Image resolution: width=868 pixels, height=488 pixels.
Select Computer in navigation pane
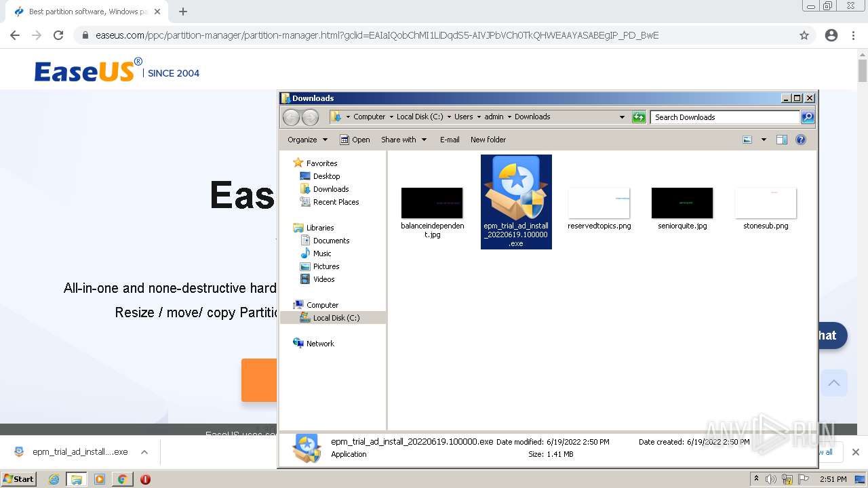coord(322,305)
